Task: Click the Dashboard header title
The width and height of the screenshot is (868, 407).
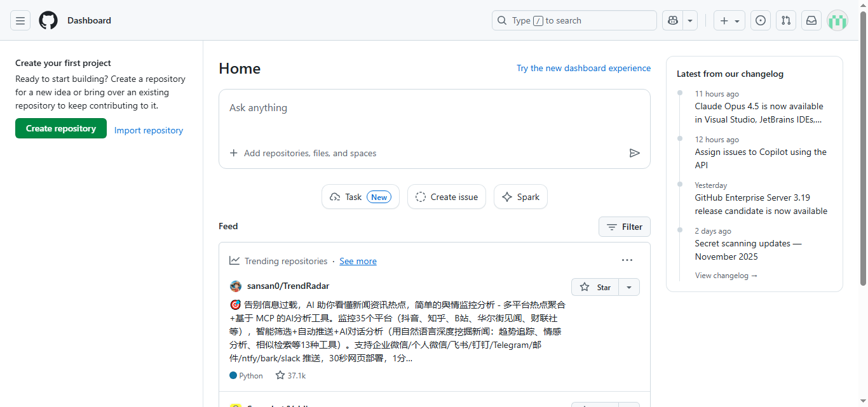Action: click(89, 20)
